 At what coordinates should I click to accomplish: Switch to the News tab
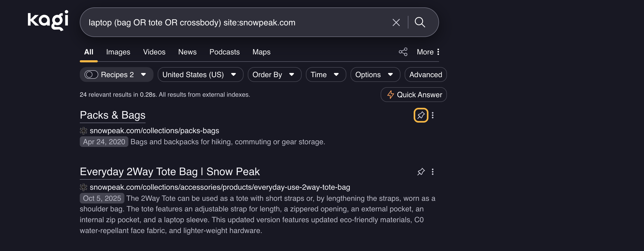click(x=187, y=52)
